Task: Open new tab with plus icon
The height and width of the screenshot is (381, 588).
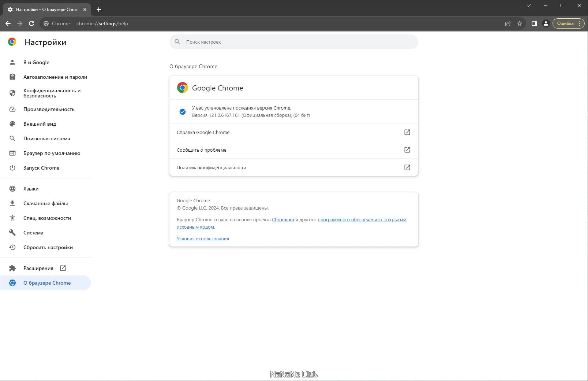Action: (99, 10)
